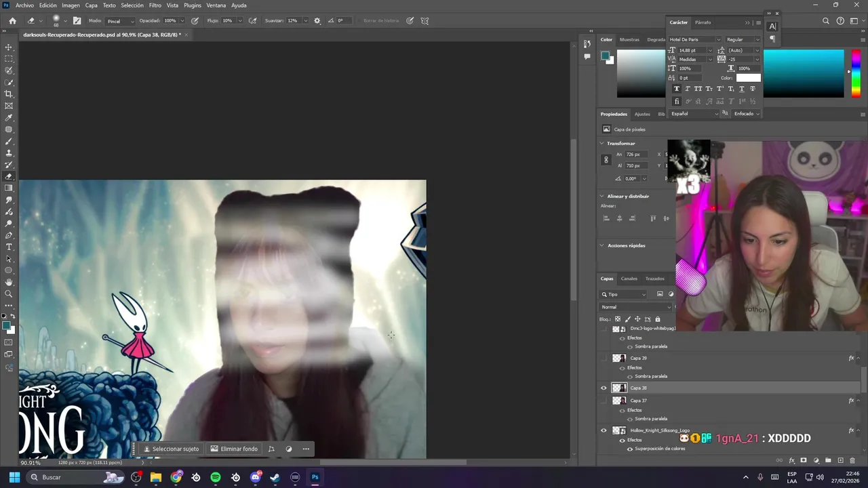The width and height of the screenshot is (868, 488).
Task: Click the Eliminar fondo button
Action: pyautogui.click(x=235, y=449)
